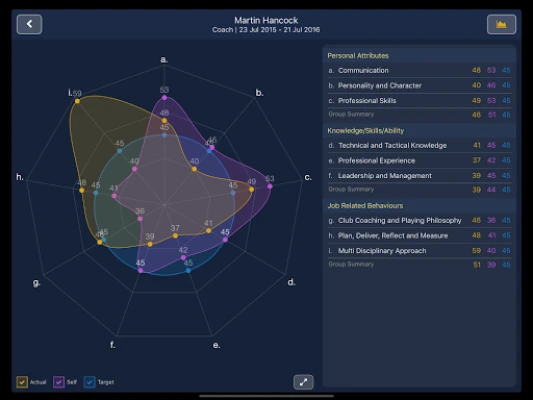Open the Multi Disciplinary Approach row

coord(419,250)
